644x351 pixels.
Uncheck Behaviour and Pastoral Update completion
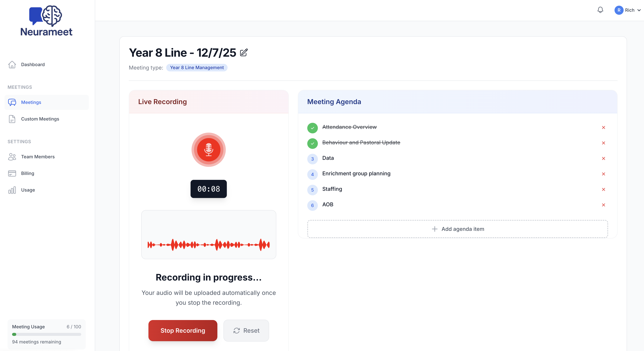point(312,143)
